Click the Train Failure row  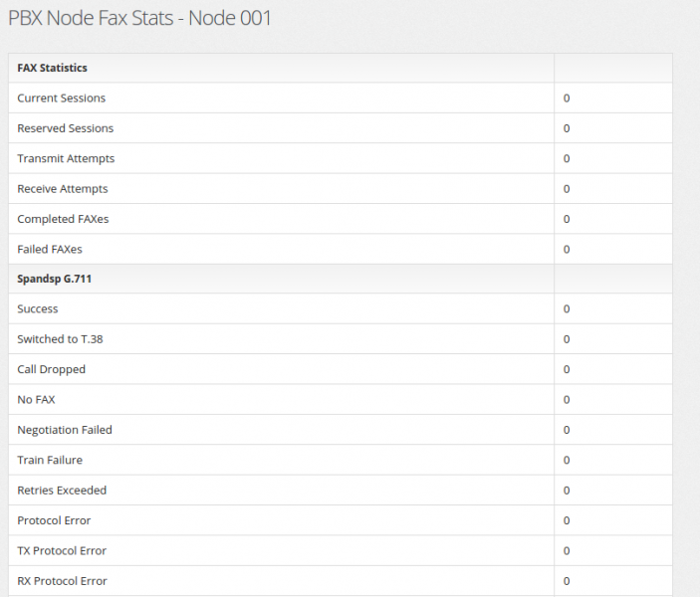(x=341, y=460)
